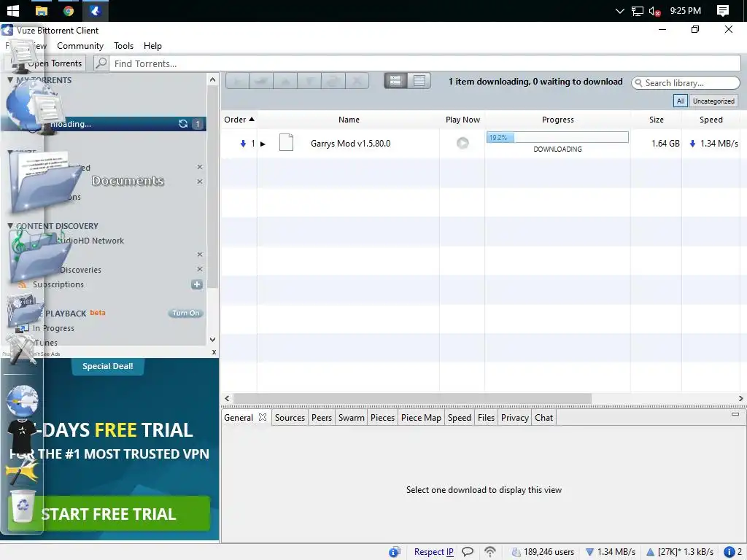Sort by the Order column header
Viewport: 747px width, 560px height.
click(239, 120)
